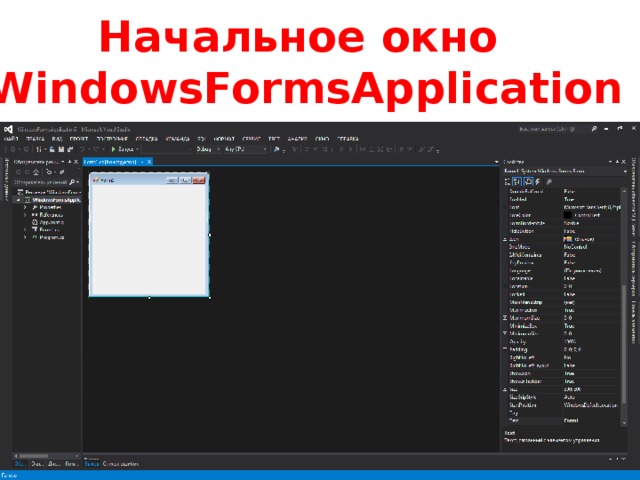The height and width of the screenshot is (480, 640).
Task: Close the Properties panel
Action: (624, 162)
